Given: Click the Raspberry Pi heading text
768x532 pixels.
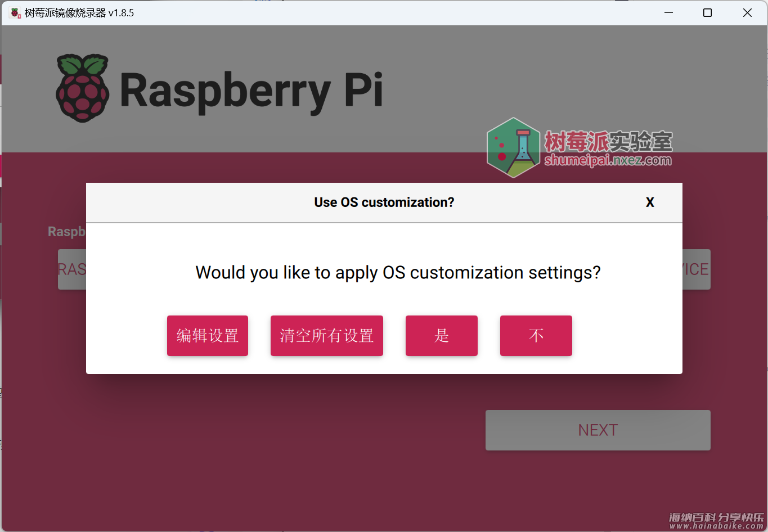Looking at the screenshot, I should 251,92.
